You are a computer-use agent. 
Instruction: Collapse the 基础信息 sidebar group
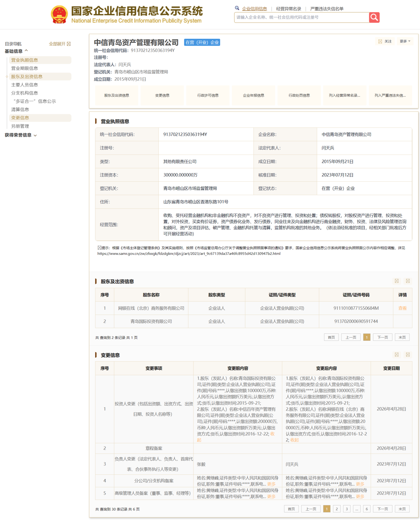[x=16, y=51]
